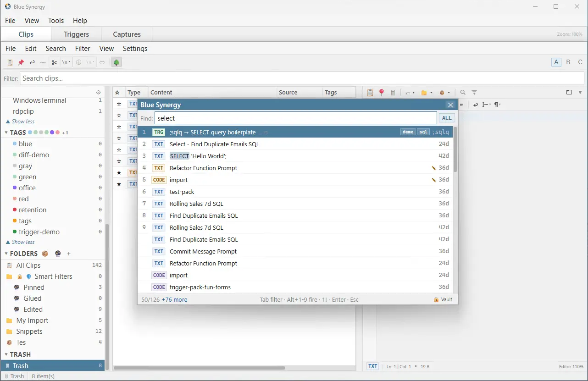Screen dimensions: 588x381
Task: Click the Source column header
Action: pos(300,93)
